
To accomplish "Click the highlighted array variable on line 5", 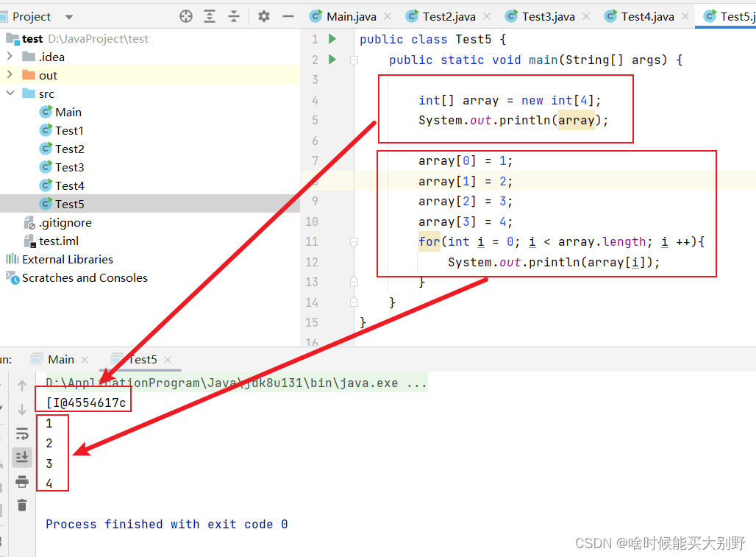I will click(576, 120).
